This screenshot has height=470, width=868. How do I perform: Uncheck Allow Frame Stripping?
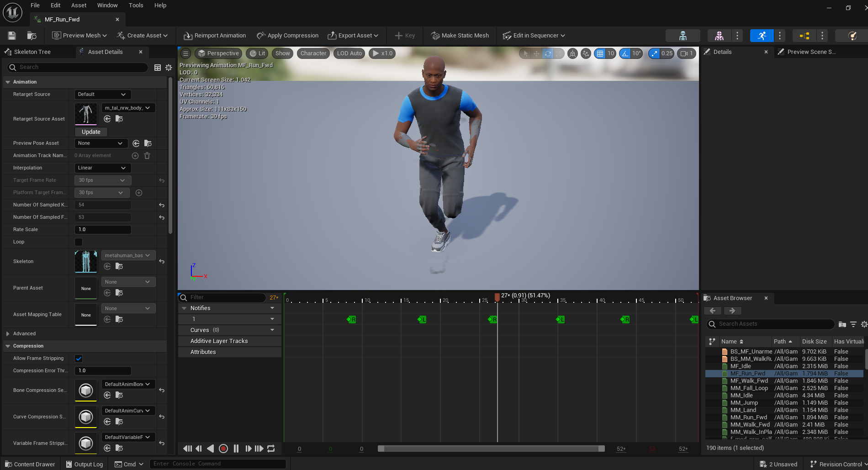point(79,359)
